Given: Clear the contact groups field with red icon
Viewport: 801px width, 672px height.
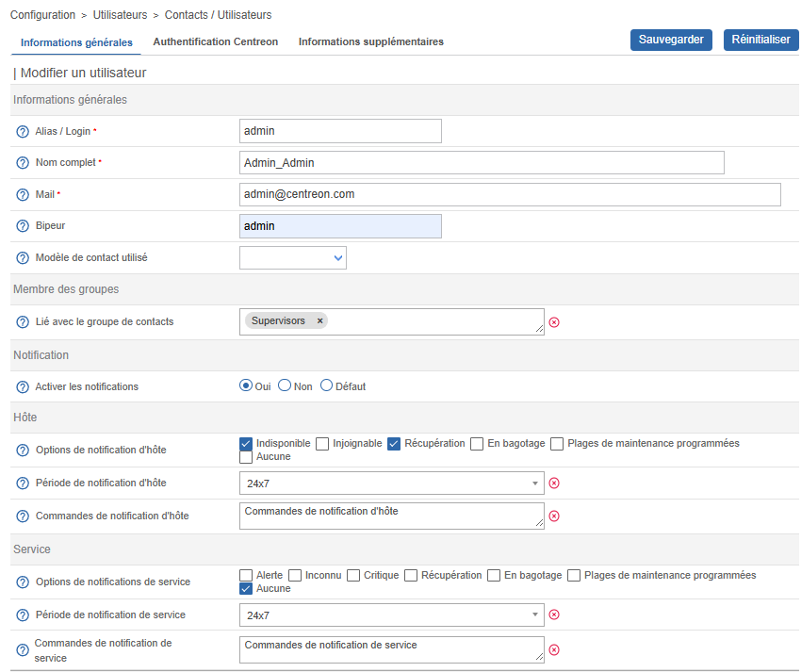Looking at the screenshot, I should 554,322.
